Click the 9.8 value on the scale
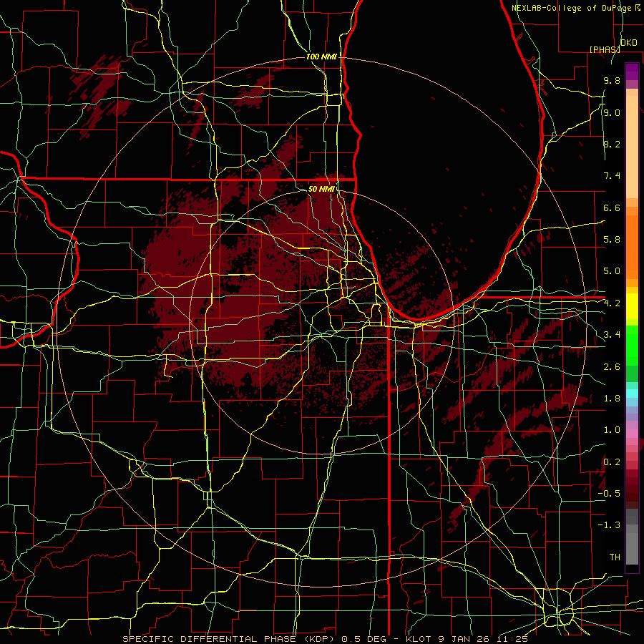This screenshot has height=644, width=644. (x=612, y=81)
